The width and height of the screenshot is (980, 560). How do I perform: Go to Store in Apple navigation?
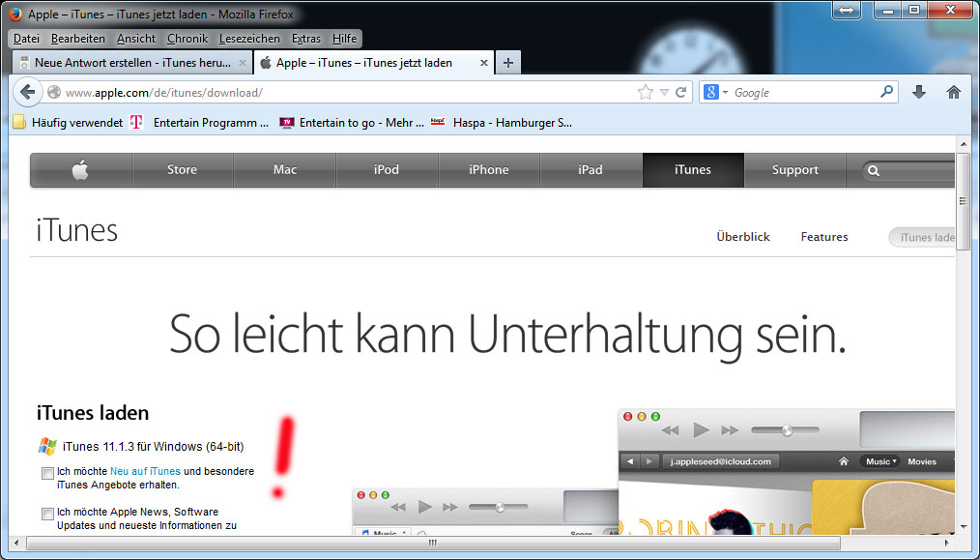tap(182, 169)
